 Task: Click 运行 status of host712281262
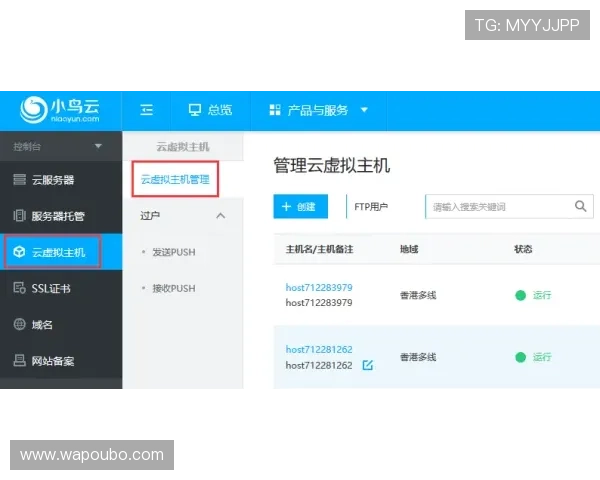click(x=533, y=357)
